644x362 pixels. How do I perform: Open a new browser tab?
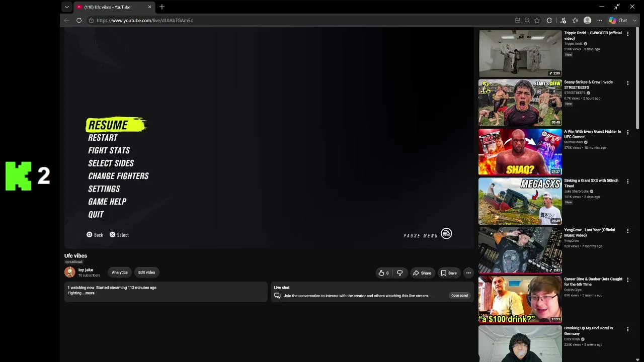[162, 7]
